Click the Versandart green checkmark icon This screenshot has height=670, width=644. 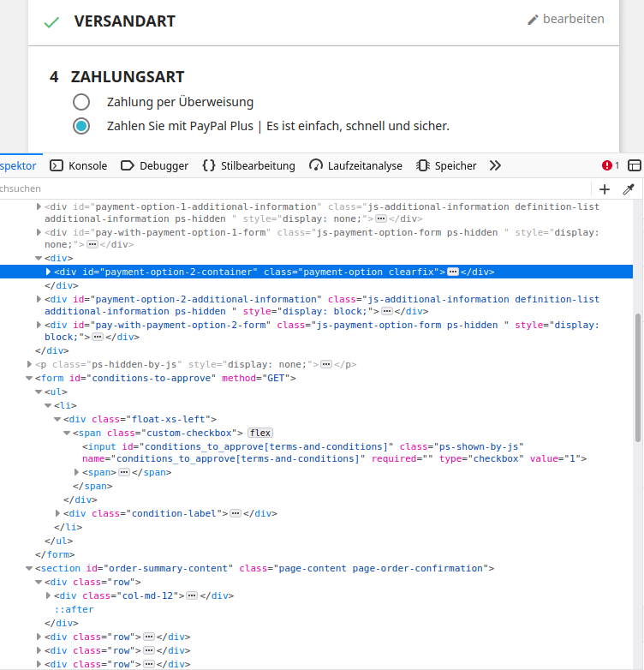[x=51, y=21]
